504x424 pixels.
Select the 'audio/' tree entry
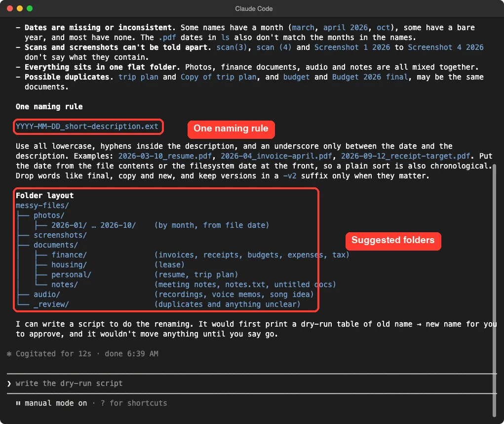click(46, 295)
